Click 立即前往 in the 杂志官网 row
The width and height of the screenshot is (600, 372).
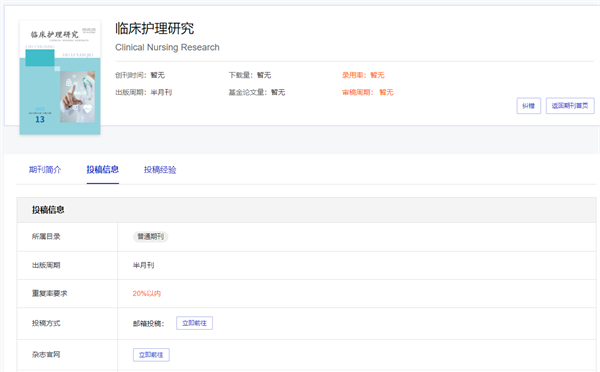pos(151,355)
